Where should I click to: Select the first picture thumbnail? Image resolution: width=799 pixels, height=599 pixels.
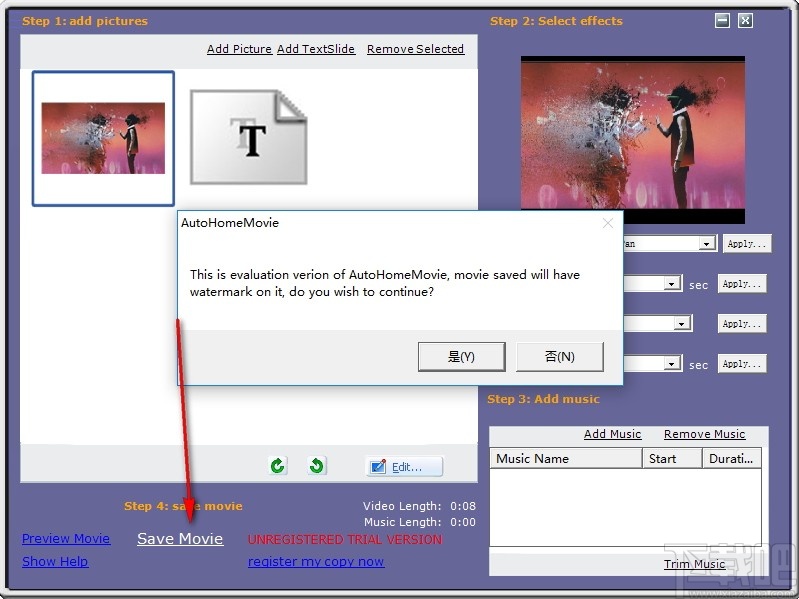coord(103,139)
